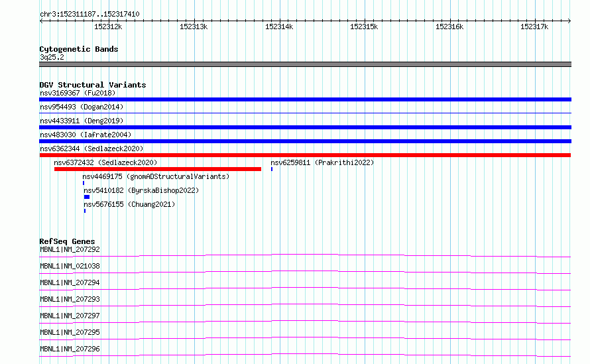Click the gray 3q25.2 cytoband bar
Viewport: 590px width, 364px height.
pos(305,64)
